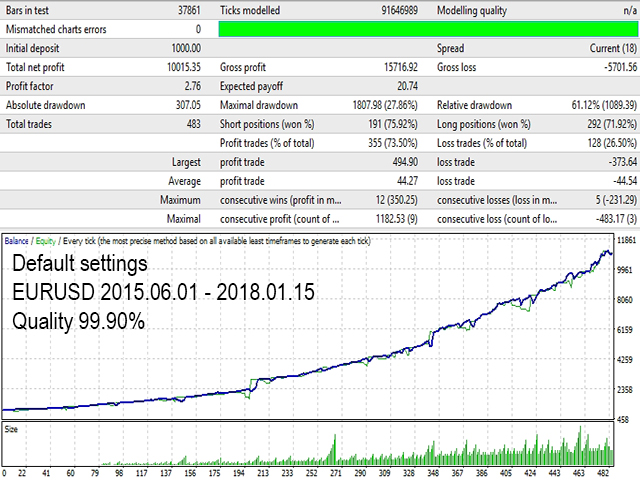Click the Ticks modelled value 91646989

399,10
